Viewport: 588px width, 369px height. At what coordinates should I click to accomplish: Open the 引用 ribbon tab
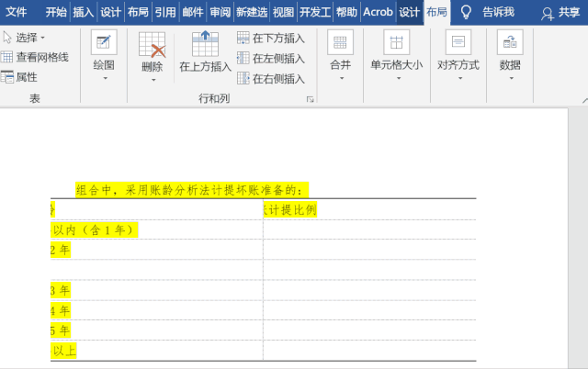click(165, 12)
